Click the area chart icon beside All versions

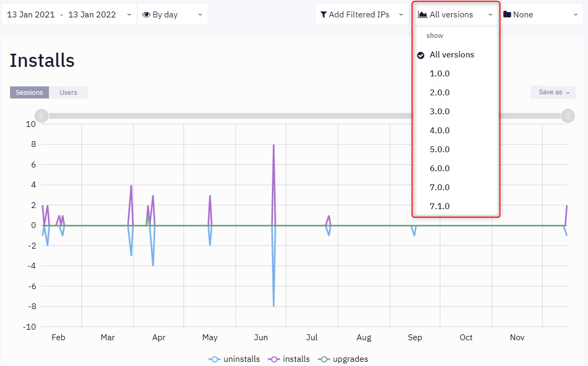pyautogui.click(x=423, y=15)
